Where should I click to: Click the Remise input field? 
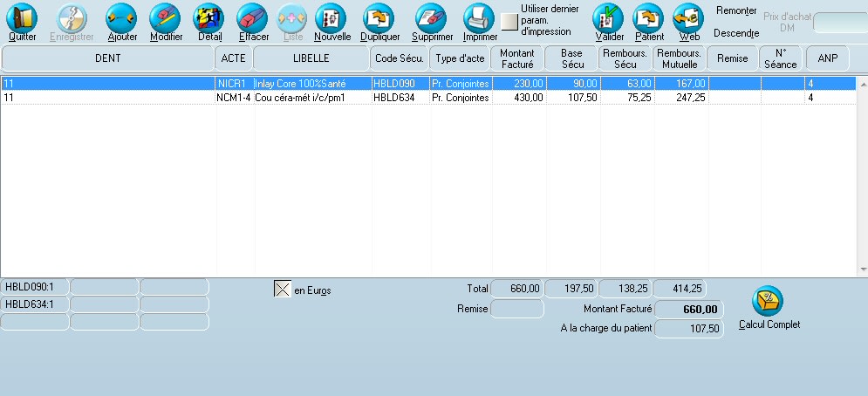[517, 309]
